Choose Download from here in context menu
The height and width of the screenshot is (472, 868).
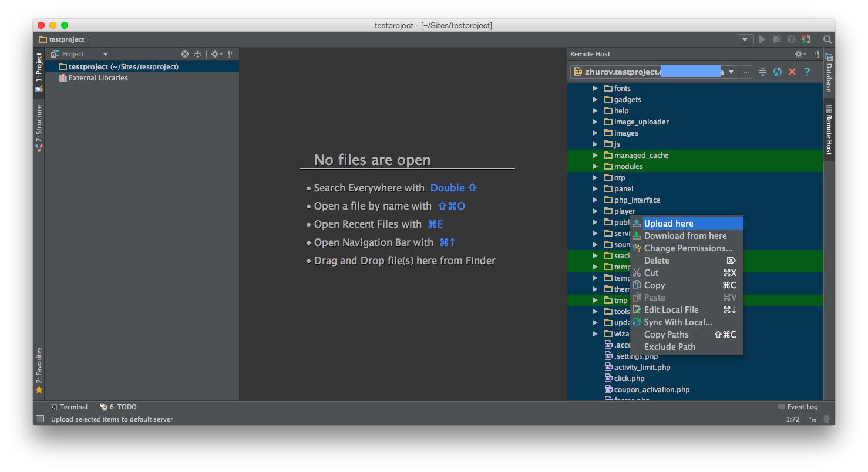point(685,236)
